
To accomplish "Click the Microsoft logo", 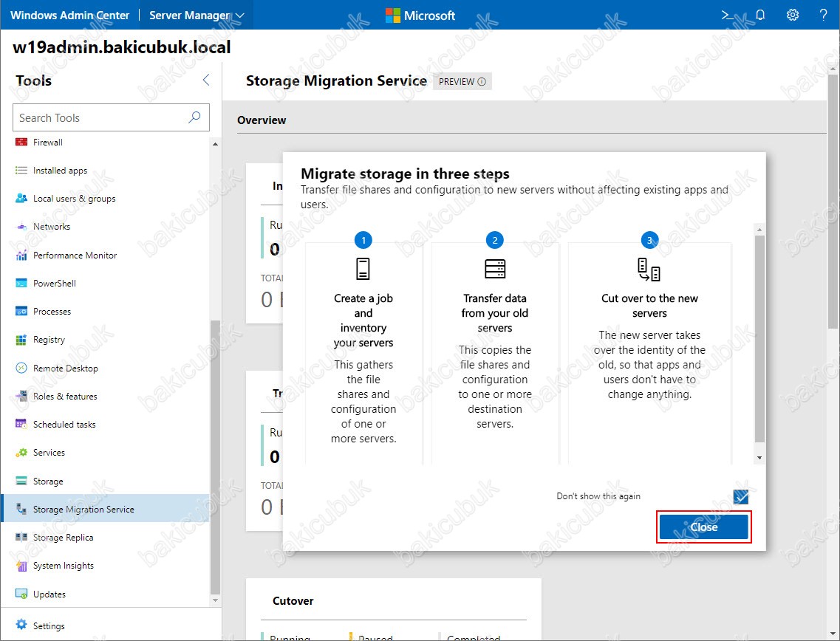I will point(420,16).
